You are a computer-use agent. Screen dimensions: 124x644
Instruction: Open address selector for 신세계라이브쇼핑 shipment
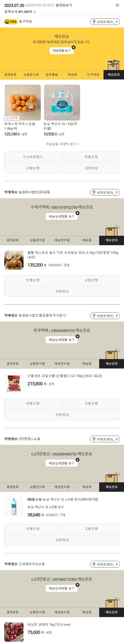[105, 564]
